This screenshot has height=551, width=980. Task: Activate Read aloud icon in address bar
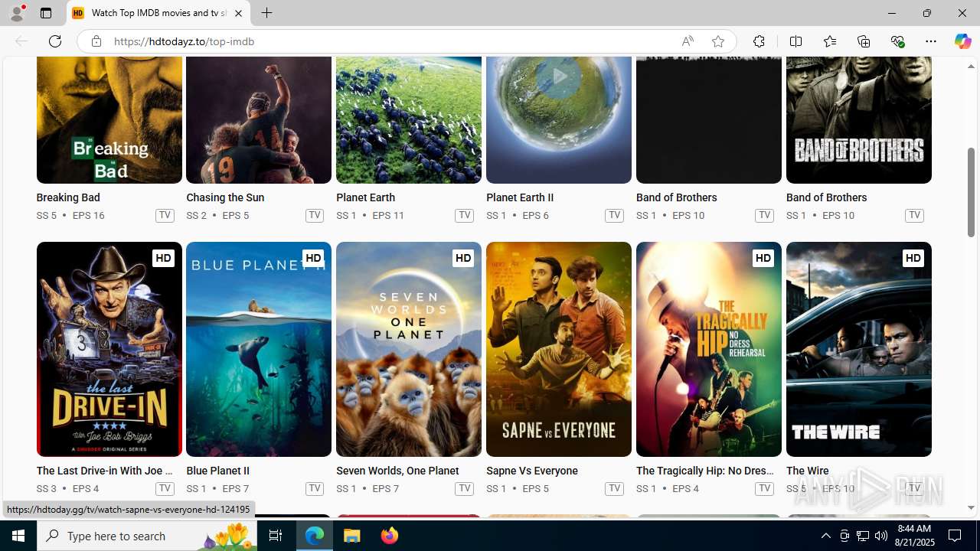point(688,41)
